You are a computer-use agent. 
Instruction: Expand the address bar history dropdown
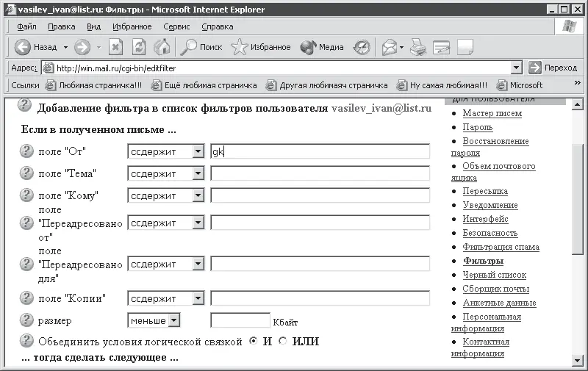tap(517, 68)
